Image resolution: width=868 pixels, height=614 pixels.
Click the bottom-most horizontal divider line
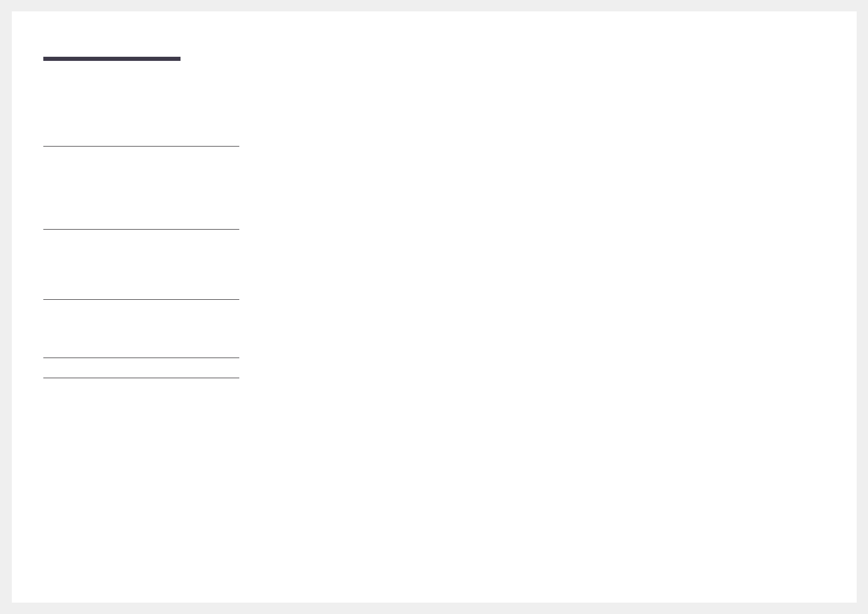point(141,378)
